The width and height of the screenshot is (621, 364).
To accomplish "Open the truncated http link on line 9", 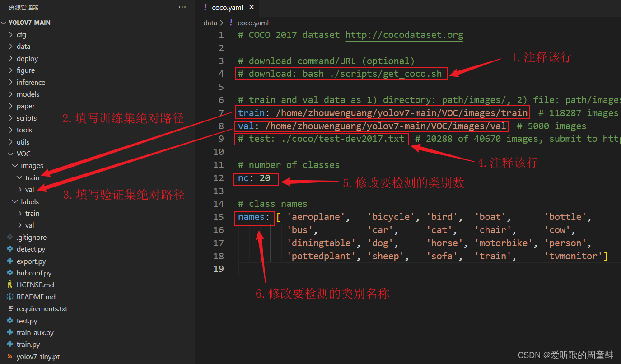I will [612, 139].
